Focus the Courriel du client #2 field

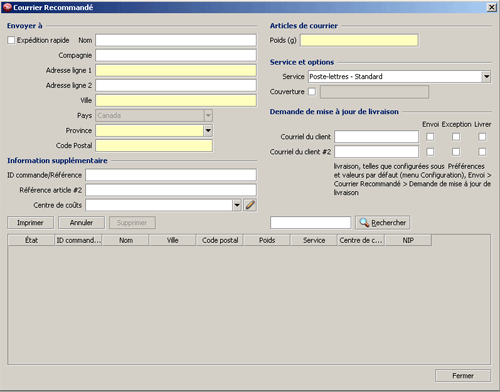377,152
